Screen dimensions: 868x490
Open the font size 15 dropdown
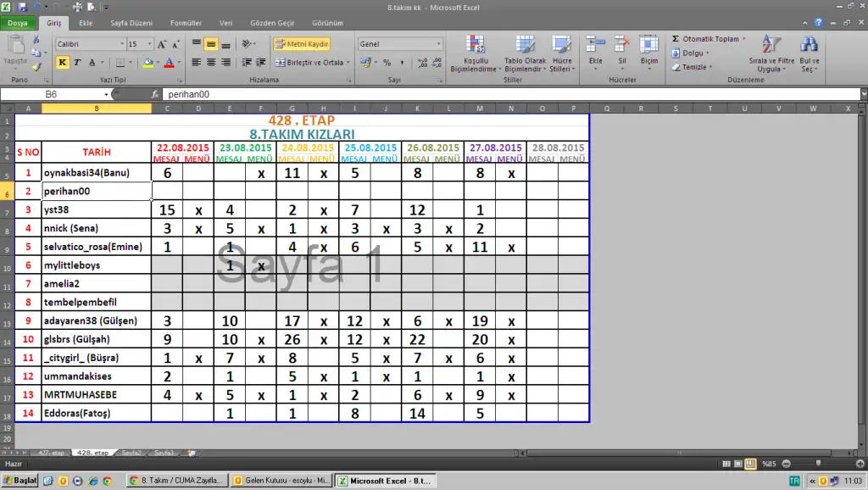(x=150, y=43)
